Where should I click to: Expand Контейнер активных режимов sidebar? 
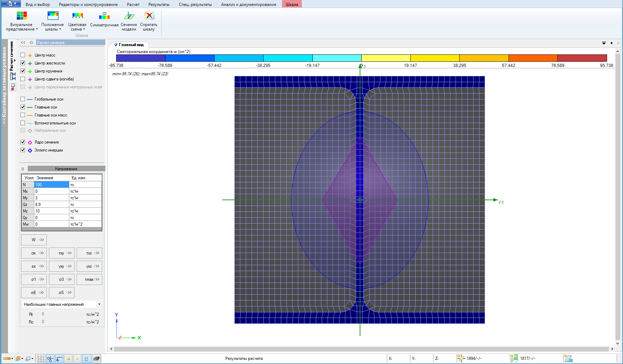4,86
